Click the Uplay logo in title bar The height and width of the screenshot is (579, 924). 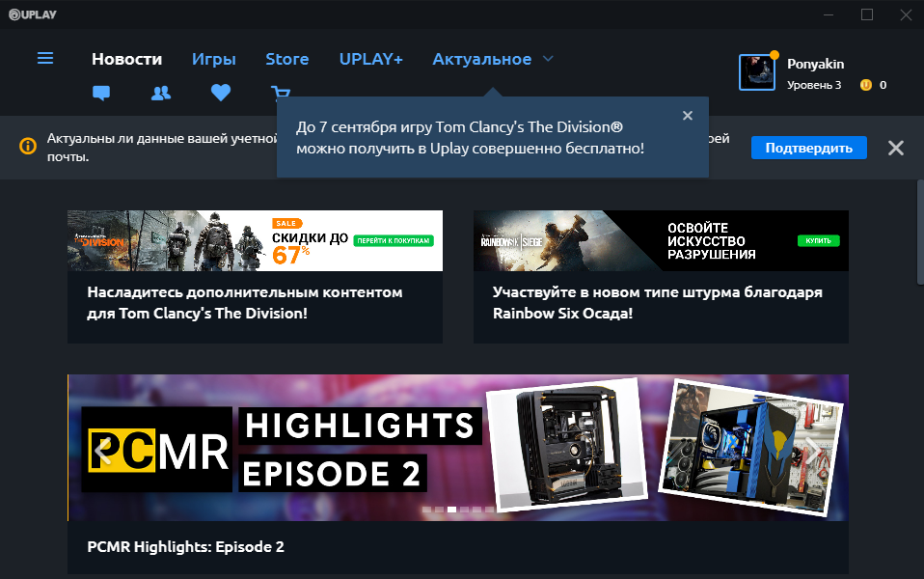pos(33,14)
